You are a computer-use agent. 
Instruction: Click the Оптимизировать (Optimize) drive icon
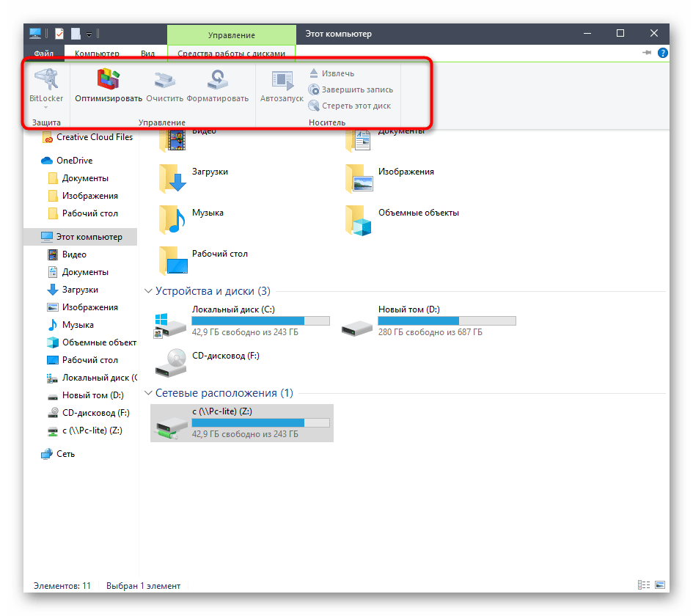point(109,80)
